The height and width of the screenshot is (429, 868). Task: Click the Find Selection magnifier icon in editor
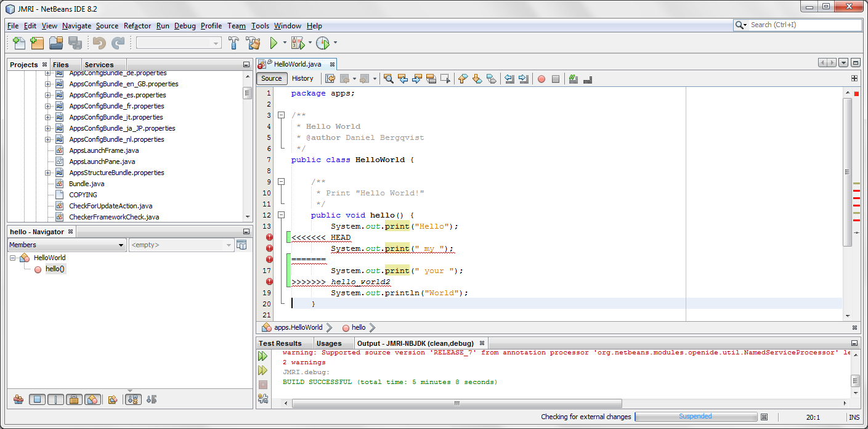(x=388, y=78)
